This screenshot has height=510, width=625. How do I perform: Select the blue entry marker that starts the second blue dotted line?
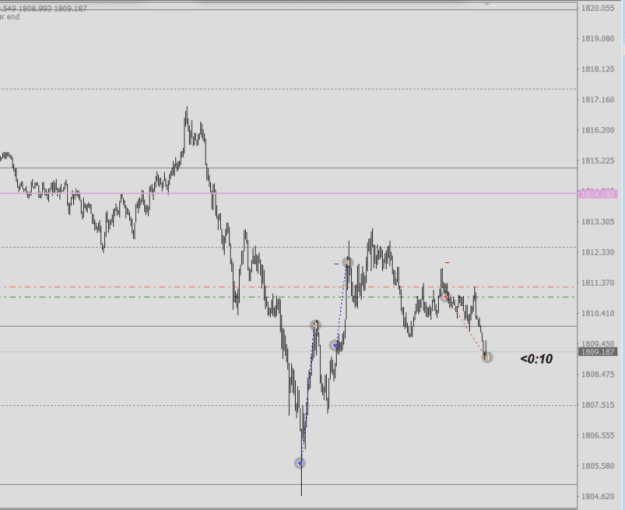(335, 345)
